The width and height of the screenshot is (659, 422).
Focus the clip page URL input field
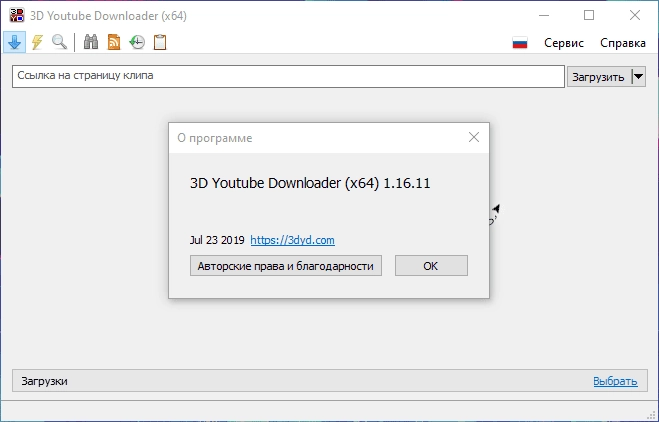288,76
